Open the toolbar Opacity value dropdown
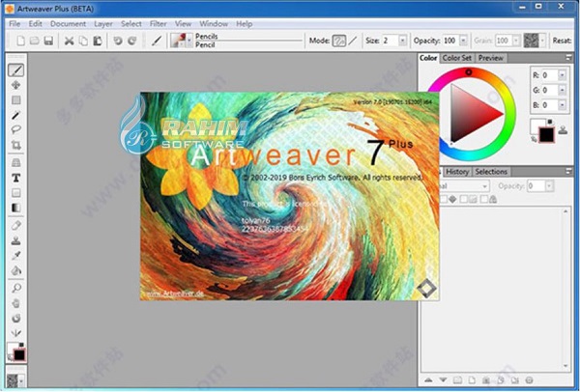The width and height of the screenshot is (580, 392). coord(463,41)
